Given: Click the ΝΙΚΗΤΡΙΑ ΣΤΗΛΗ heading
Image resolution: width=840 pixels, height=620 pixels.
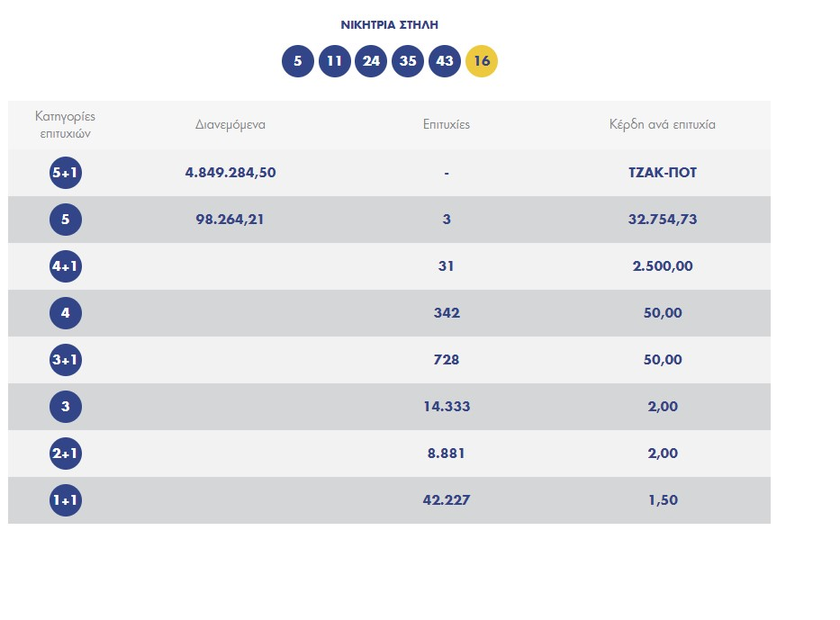Looking at the screenshot, I should click(x=389, y=25).
